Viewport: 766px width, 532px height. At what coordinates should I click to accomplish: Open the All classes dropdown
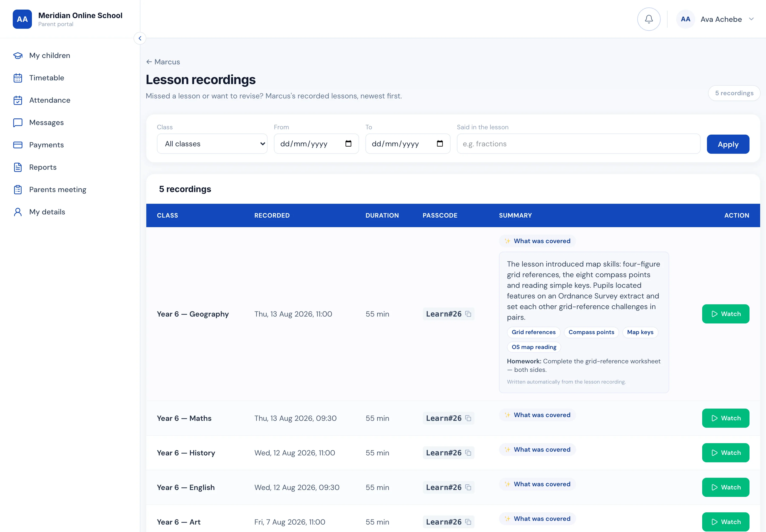212,144
